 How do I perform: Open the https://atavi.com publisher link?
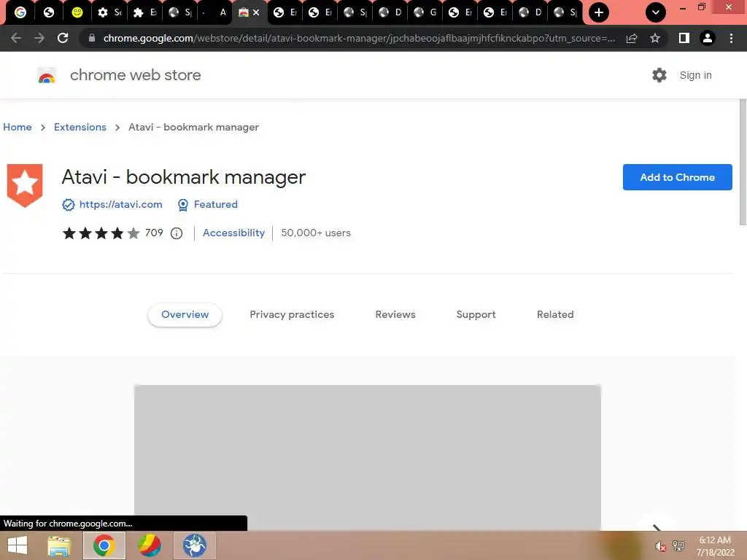[120, 204]
